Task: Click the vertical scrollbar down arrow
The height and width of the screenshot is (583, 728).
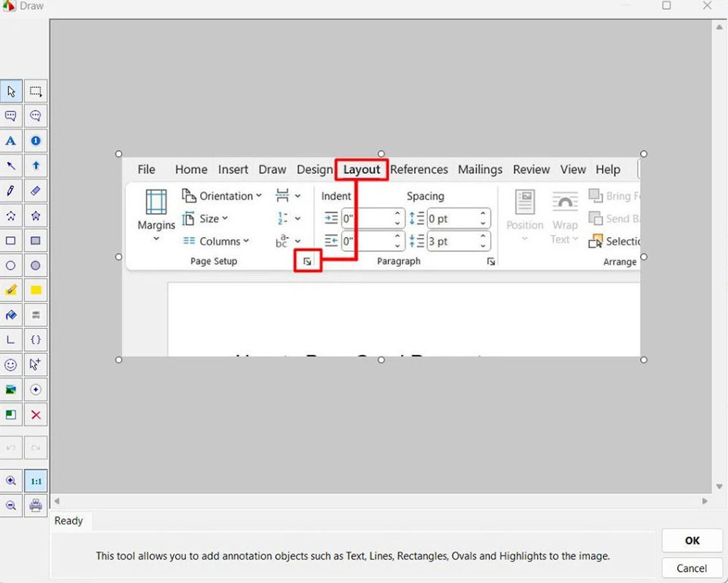Action: 719,487
